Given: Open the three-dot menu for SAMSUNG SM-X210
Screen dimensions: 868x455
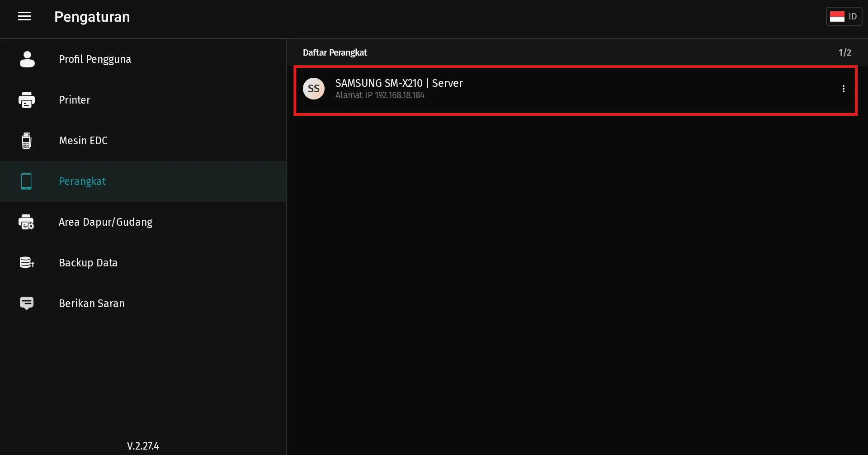Looking at the screenshot, I should point(843,89).
